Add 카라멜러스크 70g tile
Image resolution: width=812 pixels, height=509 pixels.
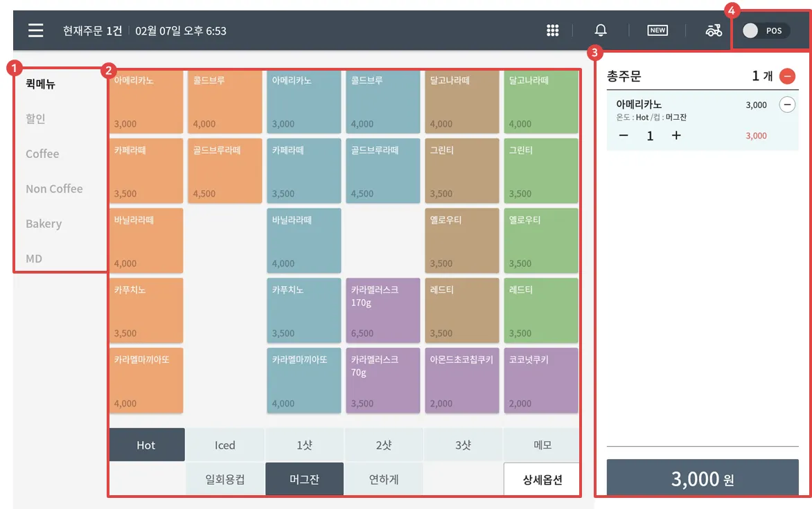click(x=382, y=381)
